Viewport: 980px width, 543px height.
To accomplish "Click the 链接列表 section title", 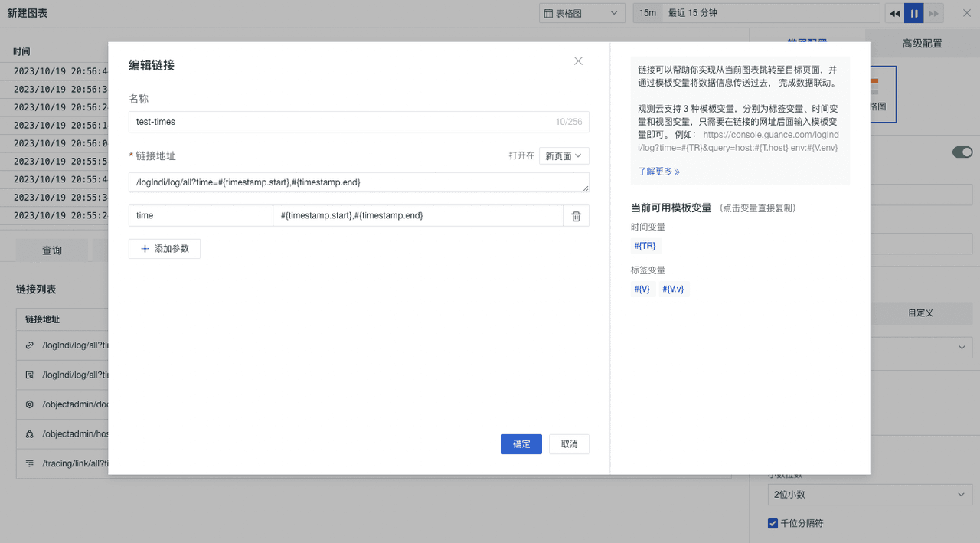I will coord(36,289).
